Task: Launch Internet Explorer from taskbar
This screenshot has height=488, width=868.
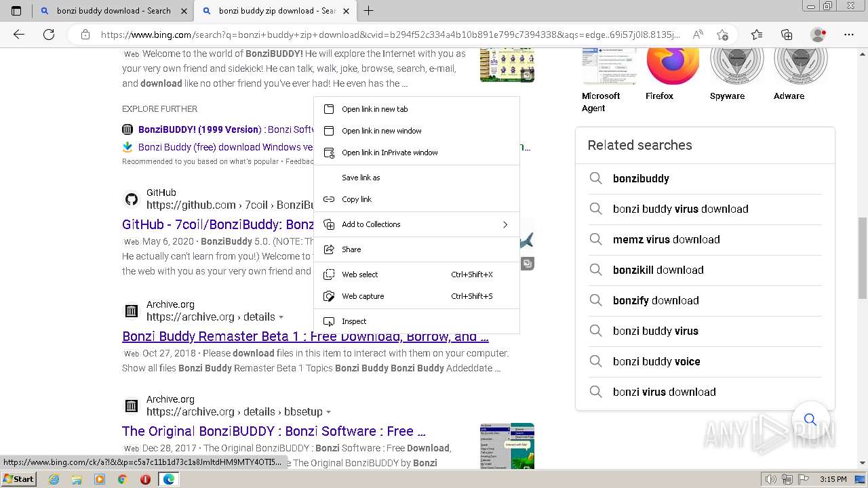Action: click(x=54, y=479)
